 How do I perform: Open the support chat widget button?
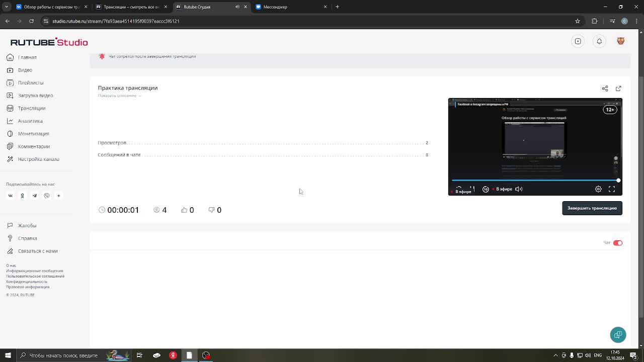618,335
